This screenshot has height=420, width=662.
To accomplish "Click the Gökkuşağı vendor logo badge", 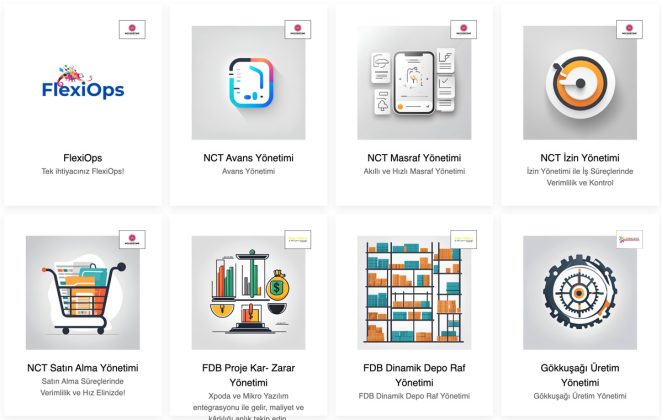I will point(629,239).
